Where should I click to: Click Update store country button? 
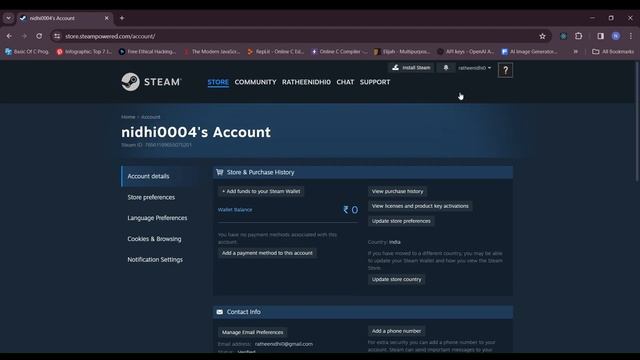396,280
